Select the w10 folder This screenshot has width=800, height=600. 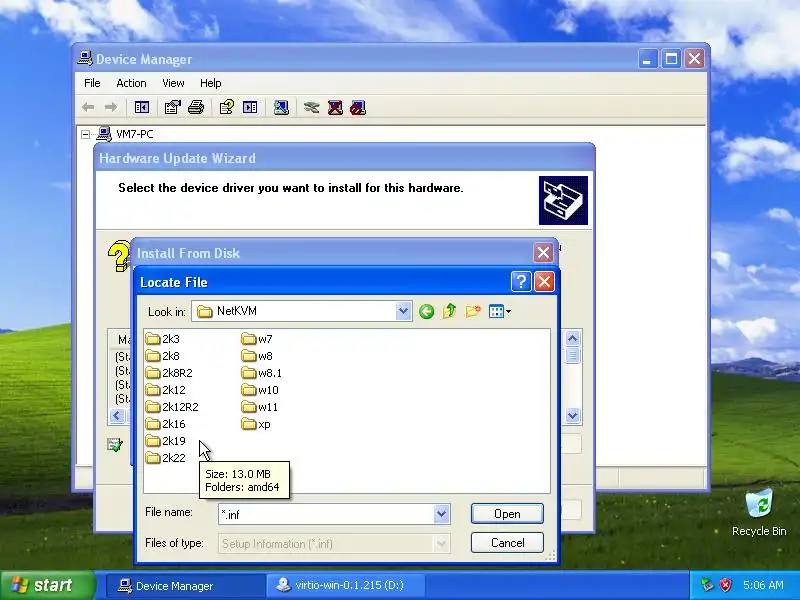[260, 390]
